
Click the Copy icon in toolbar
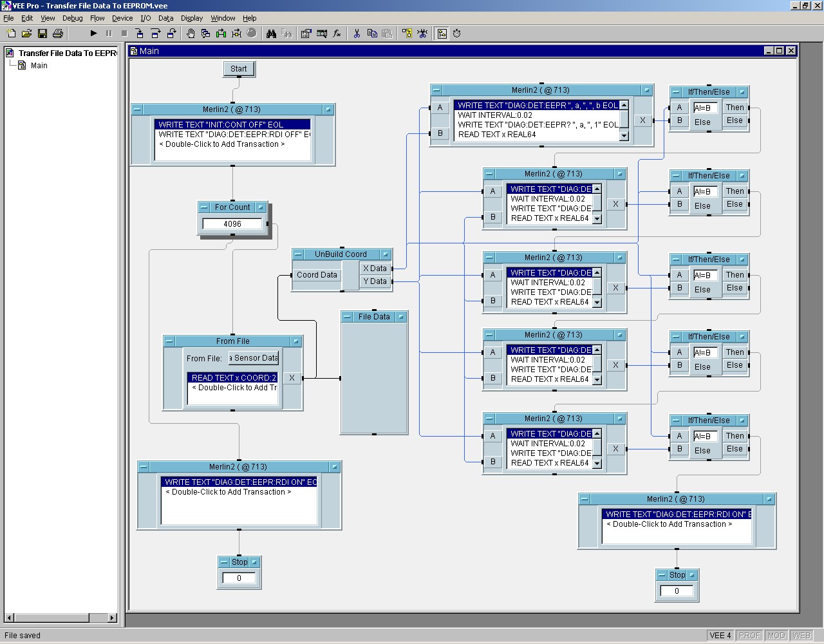pos(371,33)
